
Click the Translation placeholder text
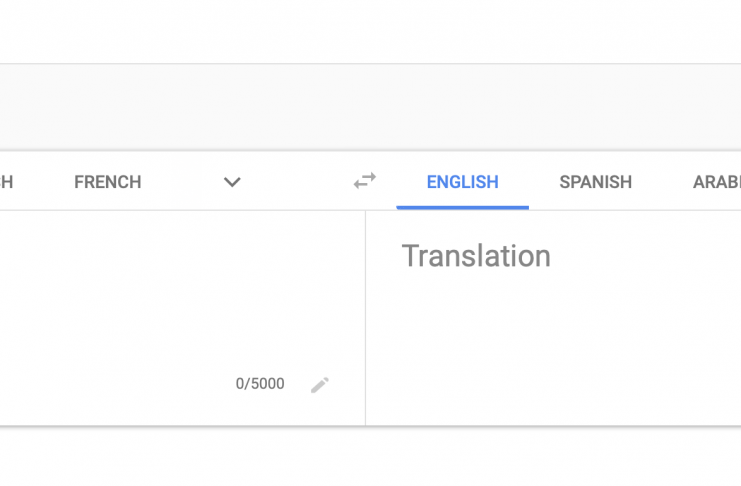(476, 256)
